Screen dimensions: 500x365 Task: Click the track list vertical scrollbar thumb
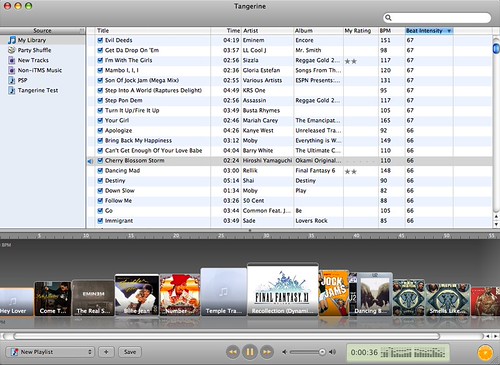point(496,49)
